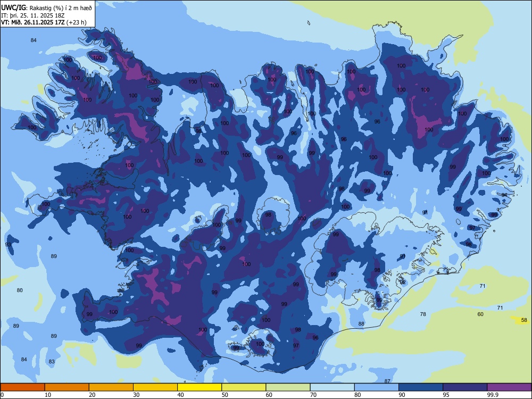Click the legend tick label '90'
The height and width of the screenshot is (399, 532).
(x=402, y=395)
